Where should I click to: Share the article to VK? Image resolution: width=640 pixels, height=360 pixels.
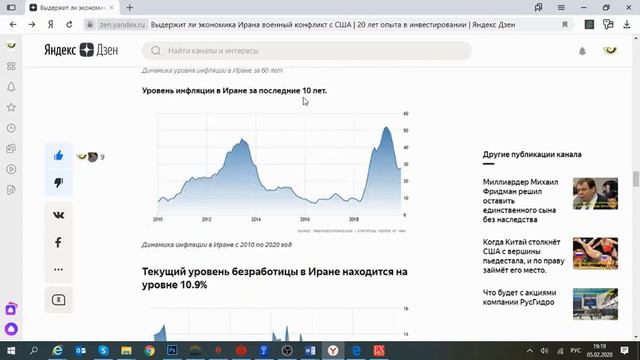pos(58,215)
